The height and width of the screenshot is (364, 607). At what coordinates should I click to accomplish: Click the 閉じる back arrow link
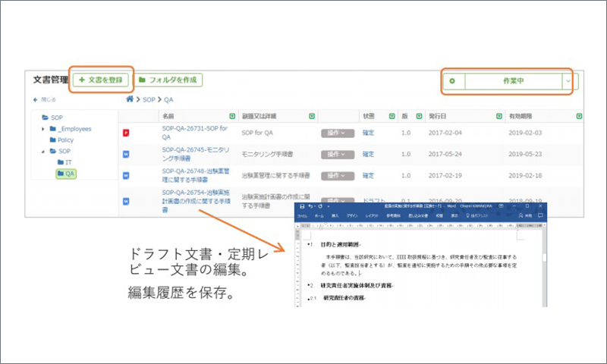coord(45,99)
